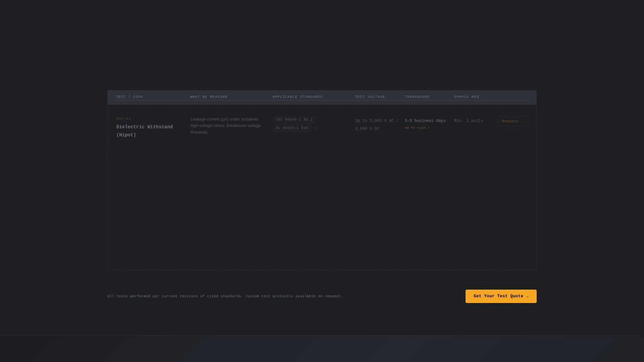Collapse the Applicable Standards column details

(x=297, y=97)
